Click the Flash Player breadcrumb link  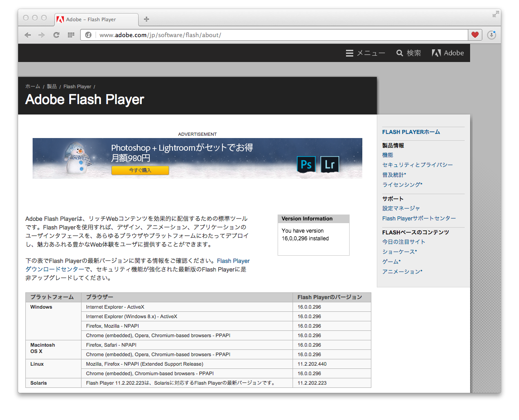77,86
